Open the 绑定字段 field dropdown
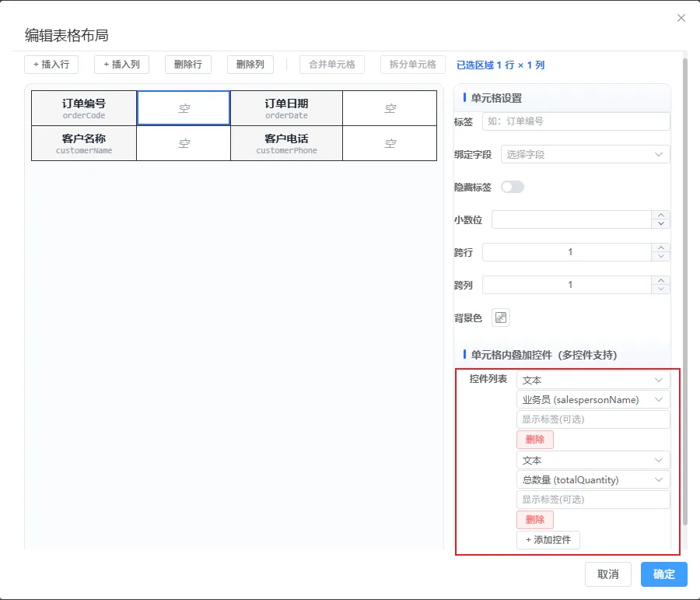 [x=585, y=155]
